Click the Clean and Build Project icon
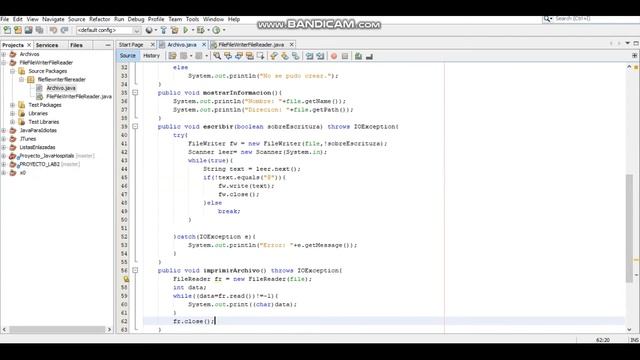 [175, 30]
